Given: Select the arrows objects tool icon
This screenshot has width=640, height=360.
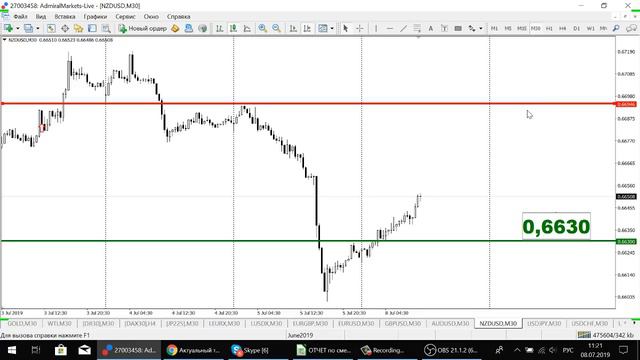Looking at the screenshot, I should [x=472, y=28].
